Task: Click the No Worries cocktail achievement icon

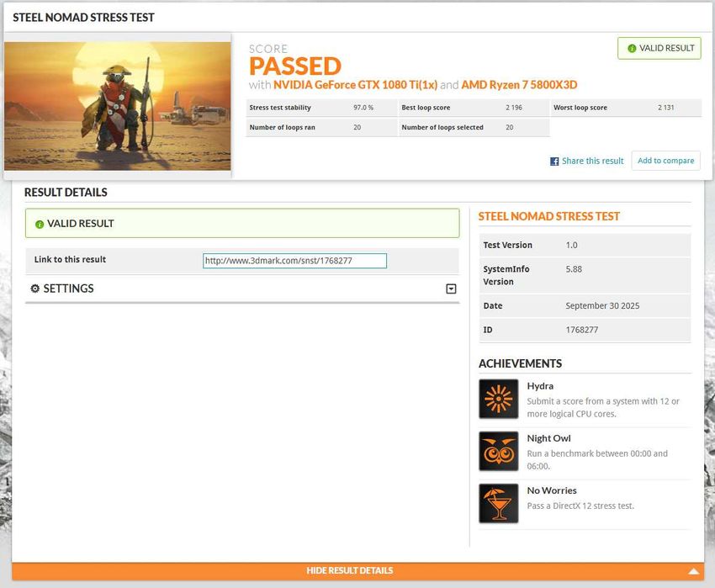Action: coord(499,503)
